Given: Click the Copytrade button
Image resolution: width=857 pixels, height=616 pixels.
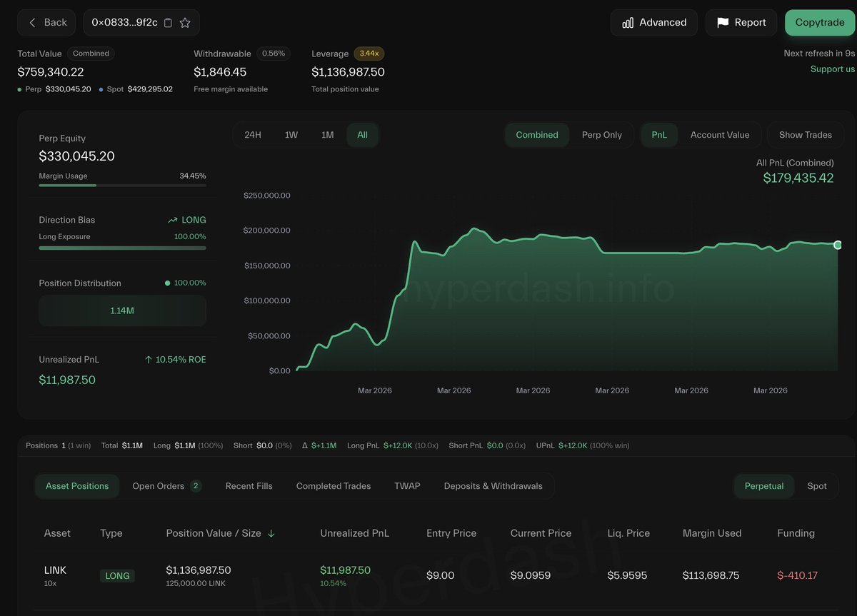Looking at the screenshot, I should [819, 22].
